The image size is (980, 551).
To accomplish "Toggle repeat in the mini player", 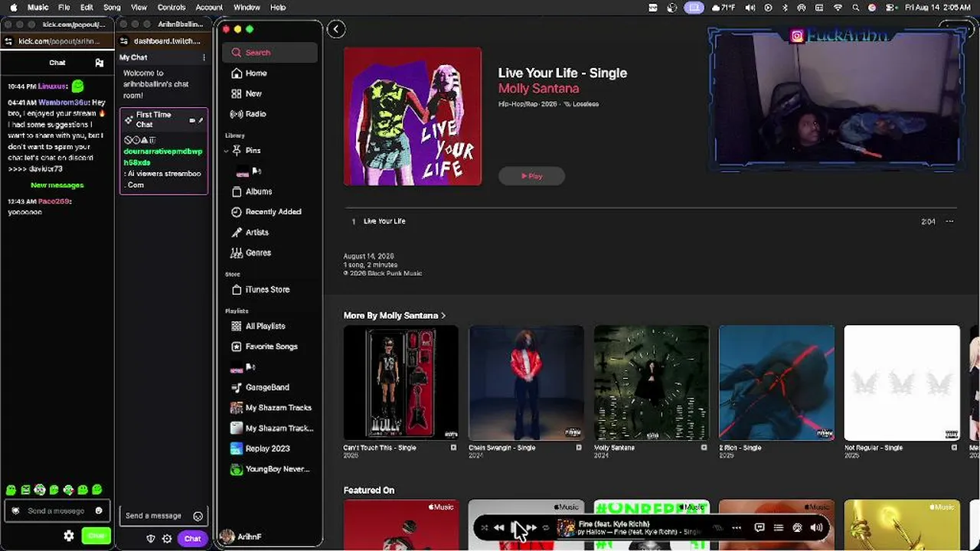I will (x=546, y=527).
